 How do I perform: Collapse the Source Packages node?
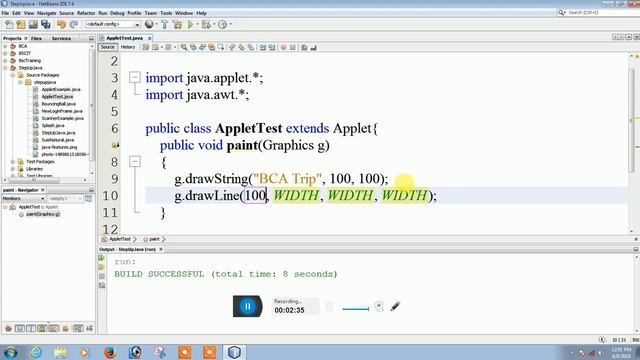[13, 75]
